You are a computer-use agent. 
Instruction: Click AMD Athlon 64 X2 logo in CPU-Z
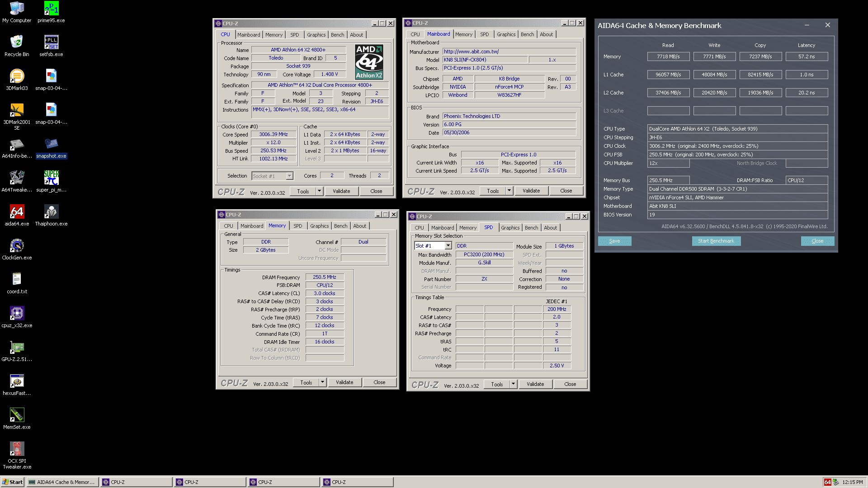[369, 62]
